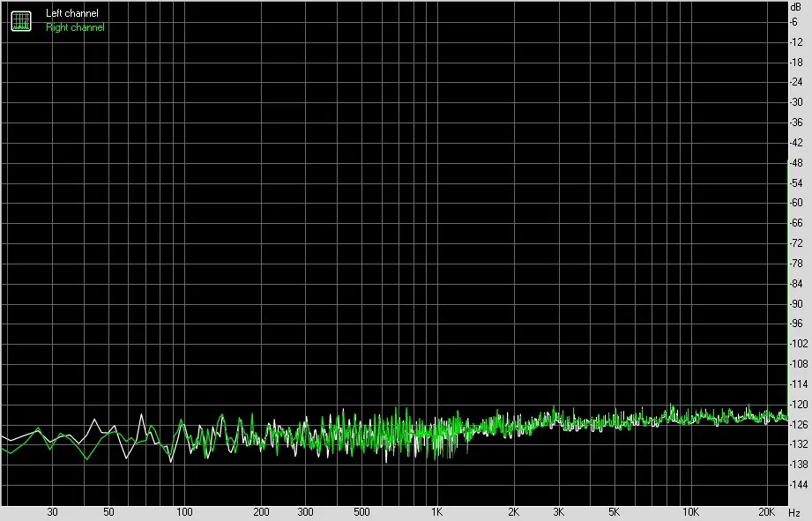The height and width of the screenshot is (521, 812).
Task: Click the "-120" dB axis value
Action: coord(798,405)
